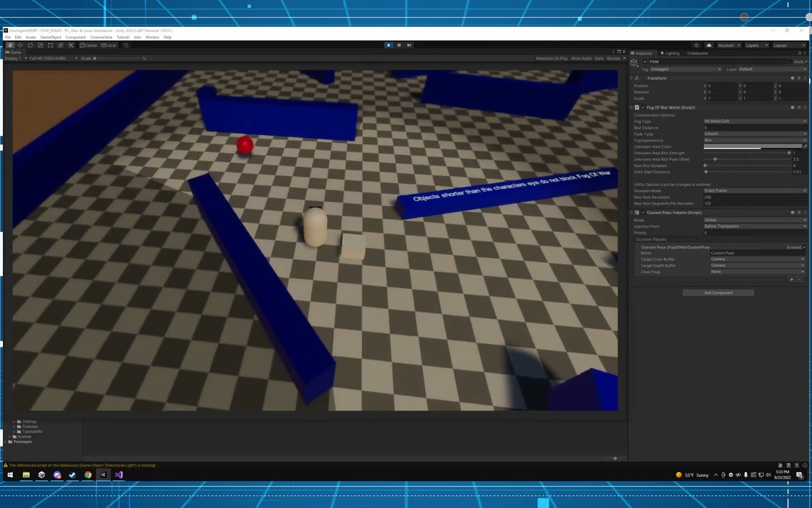
Task: Click Maximize On Play in Game view
Action: (551, 58)
